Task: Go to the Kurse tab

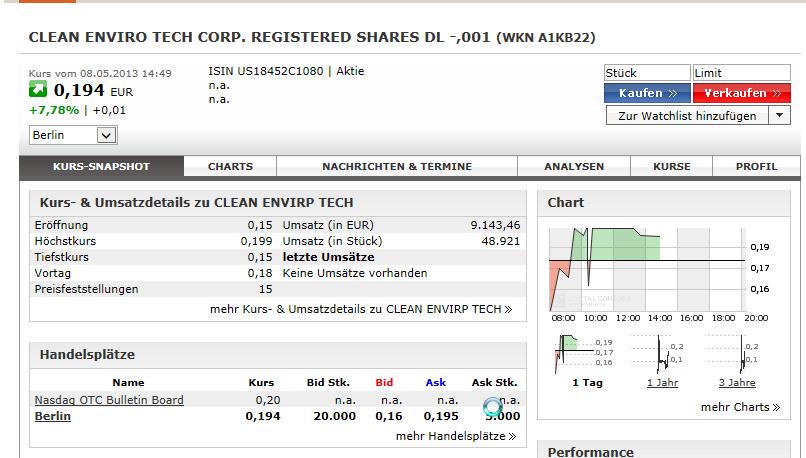Action: [671, 167]
